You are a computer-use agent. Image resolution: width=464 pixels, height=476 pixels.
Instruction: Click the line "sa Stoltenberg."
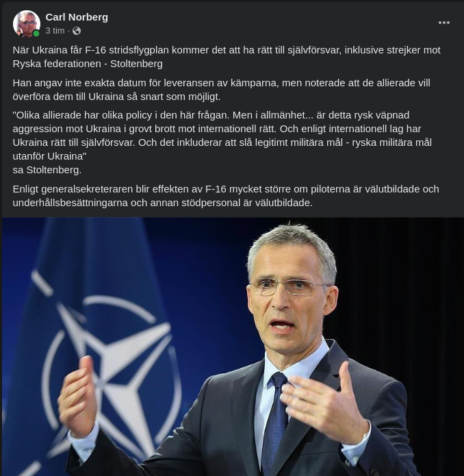(x=47, y=170)
